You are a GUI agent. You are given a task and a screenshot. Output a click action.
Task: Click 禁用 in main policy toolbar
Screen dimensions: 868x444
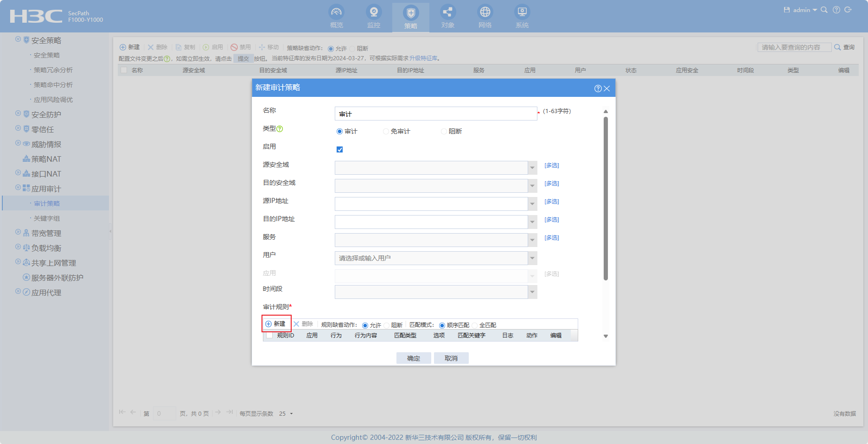click(241, 47)
